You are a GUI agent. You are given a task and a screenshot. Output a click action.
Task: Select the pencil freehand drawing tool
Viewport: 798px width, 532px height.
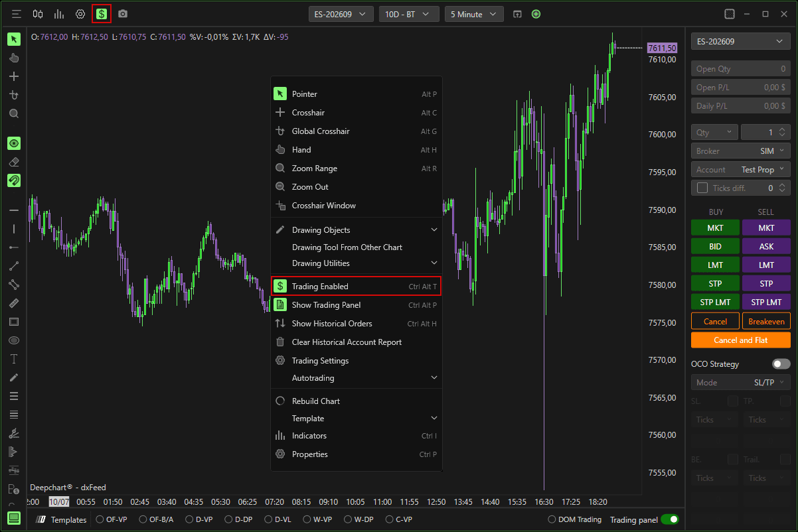tap(14, 377)
